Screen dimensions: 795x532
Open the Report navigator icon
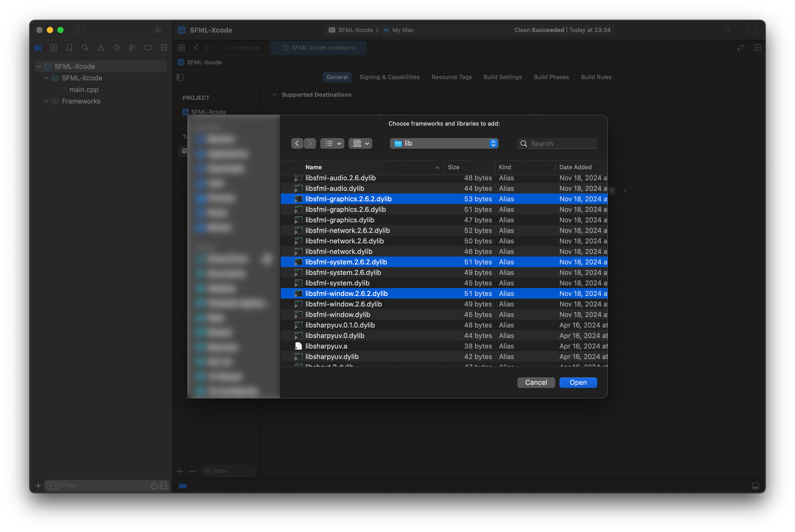click(x=164, y=48)
